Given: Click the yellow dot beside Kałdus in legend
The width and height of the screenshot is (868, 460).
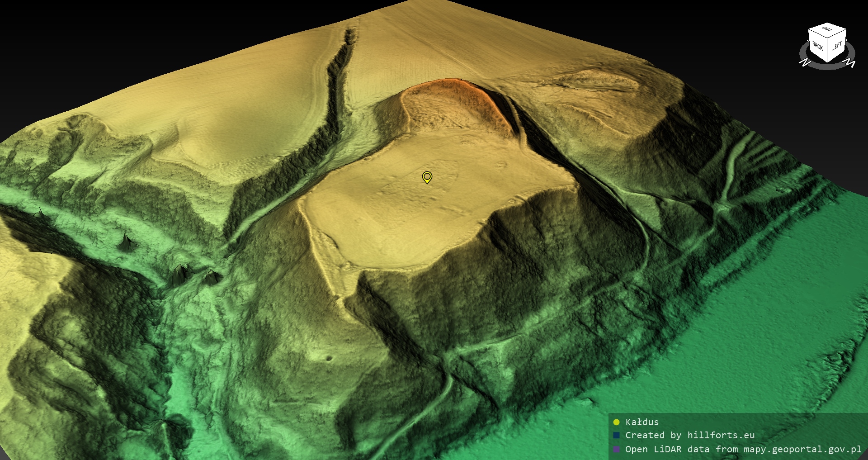Looking at the screenshot, I should 616,422.
